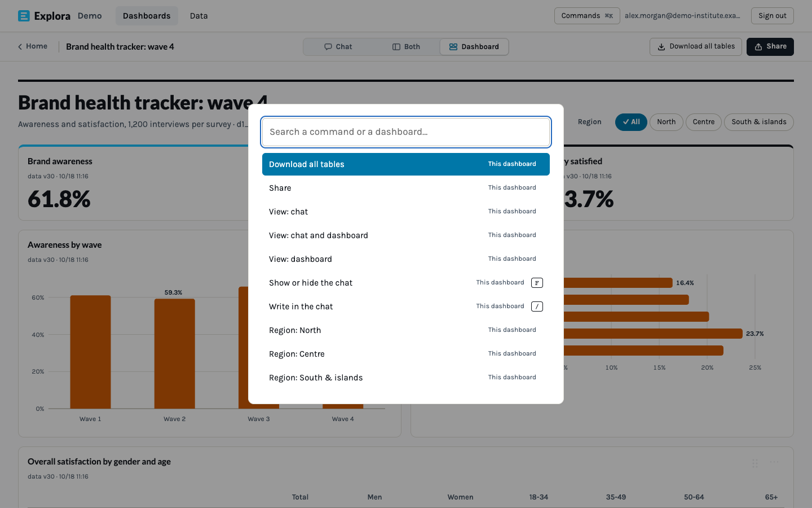Switch to Chat view
Screen dimensions: 812x508
(x=338, y=47)
